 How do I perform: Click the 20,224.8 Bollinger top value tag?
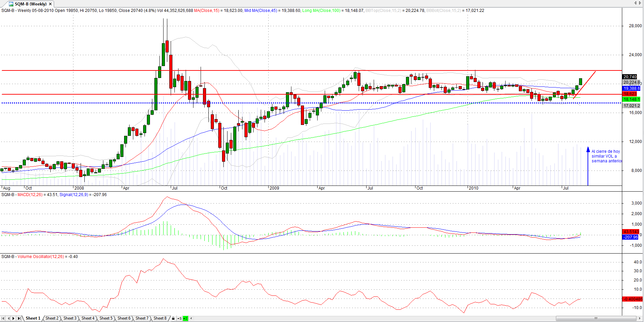631,82
